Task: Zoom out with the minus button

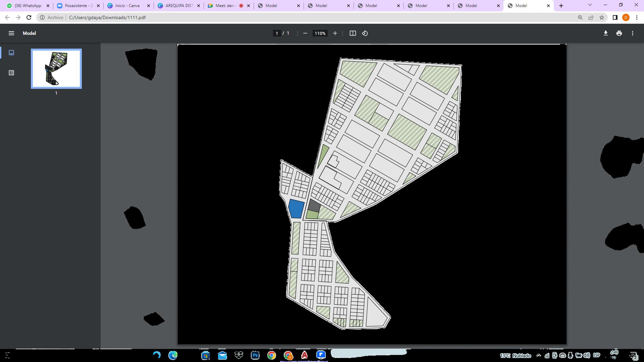Action: pos(305,33)
